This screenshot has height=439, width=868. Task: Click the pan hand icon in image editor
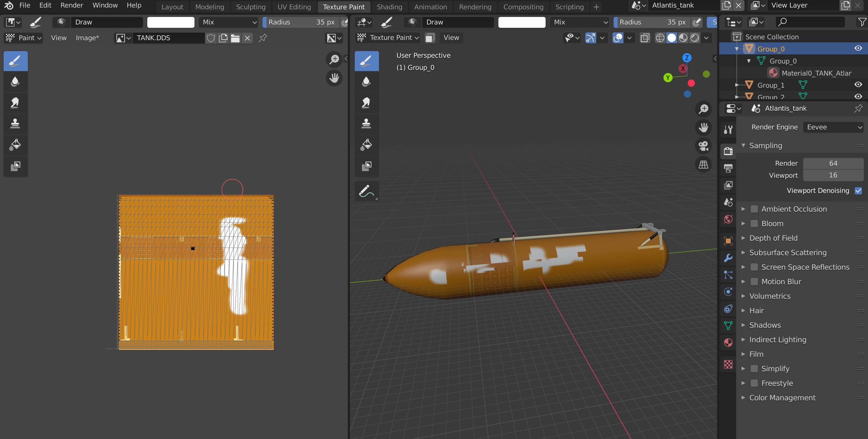tap(334, 78)
